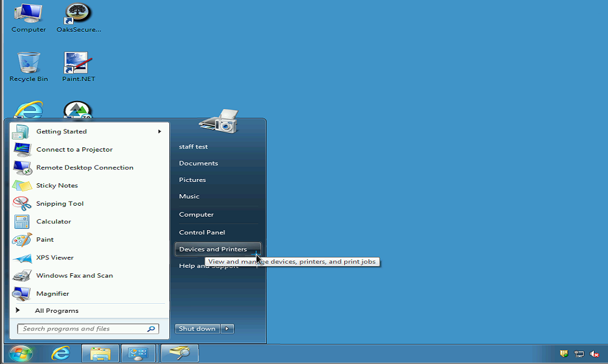Screen dimensions: 608x364
Task: Open the OaksSecure desktop shortcut
Action: coord(78,15)
